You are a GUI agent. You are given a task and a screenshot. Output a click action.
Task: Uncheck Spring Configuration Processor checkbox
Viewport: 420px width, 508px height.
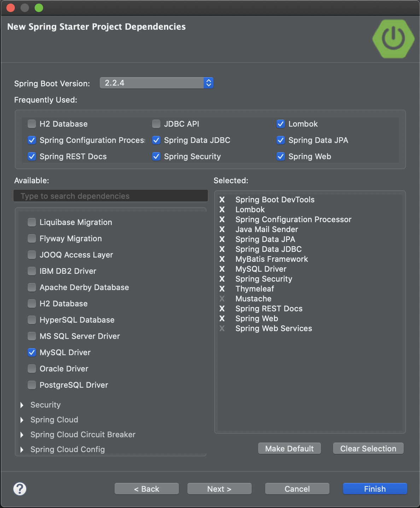point(32,140)
